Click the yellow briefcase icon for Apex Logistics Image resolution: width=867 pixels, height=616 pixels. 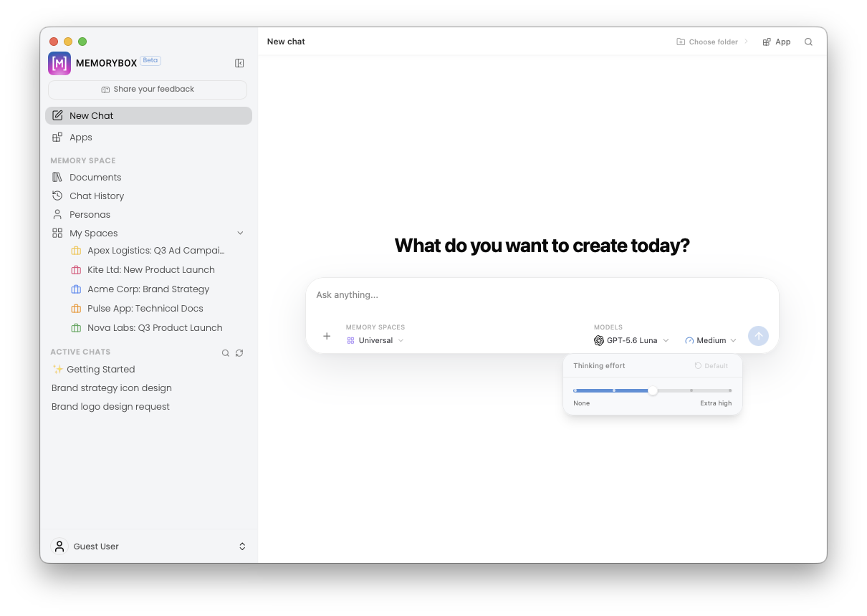[x=76, y=251]
